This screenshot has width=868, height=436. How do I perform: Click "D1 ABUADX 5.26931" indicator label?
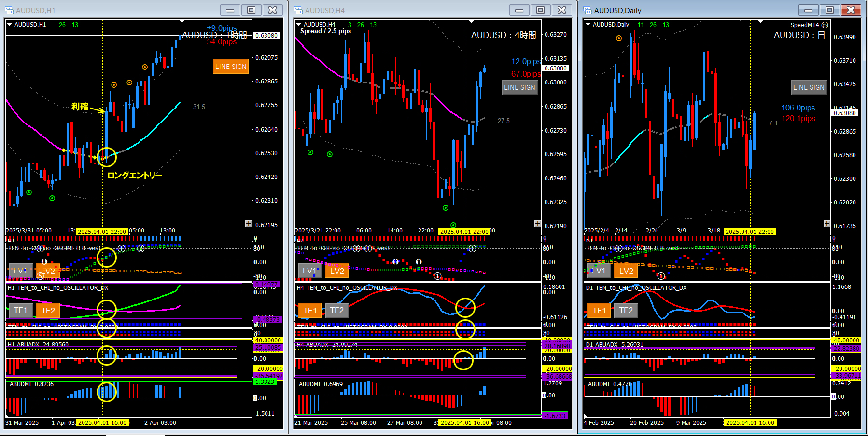click(x=615, y=345)
